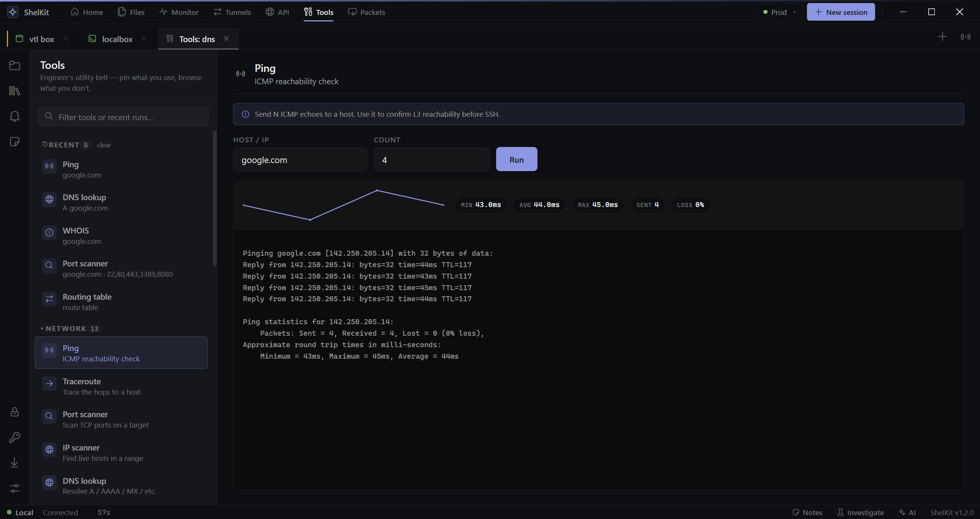Image resolution: width=980 pixels, height=519 pixels.
Task: Close the vtl box tab
Action: [x=65, y=39]
